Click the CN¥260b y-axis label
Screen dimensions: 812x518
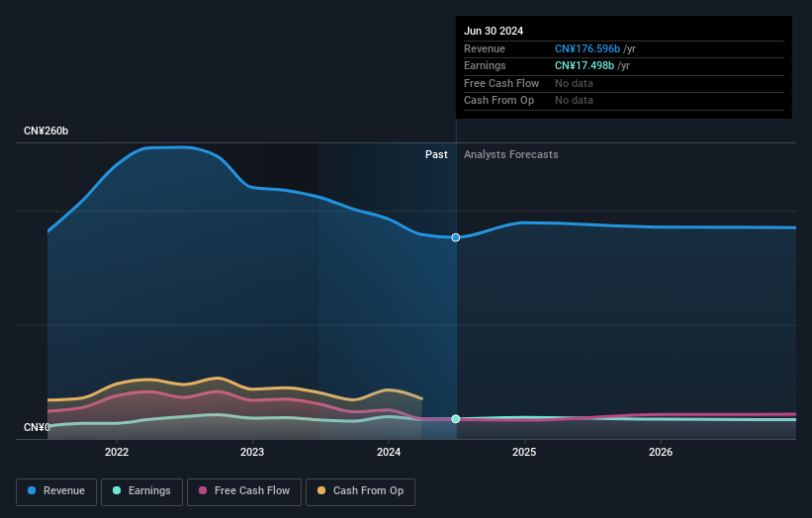coord(46,130)
